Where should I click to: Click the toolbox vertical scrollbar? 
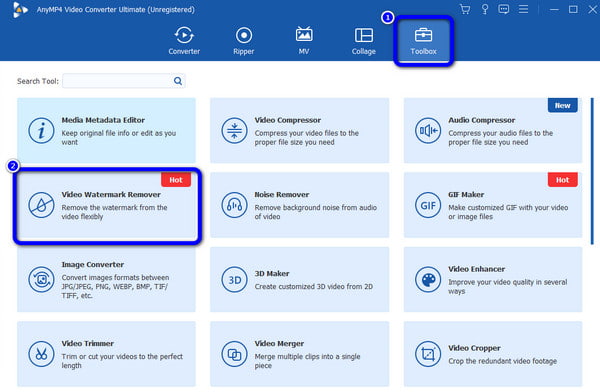pos(592,171)
